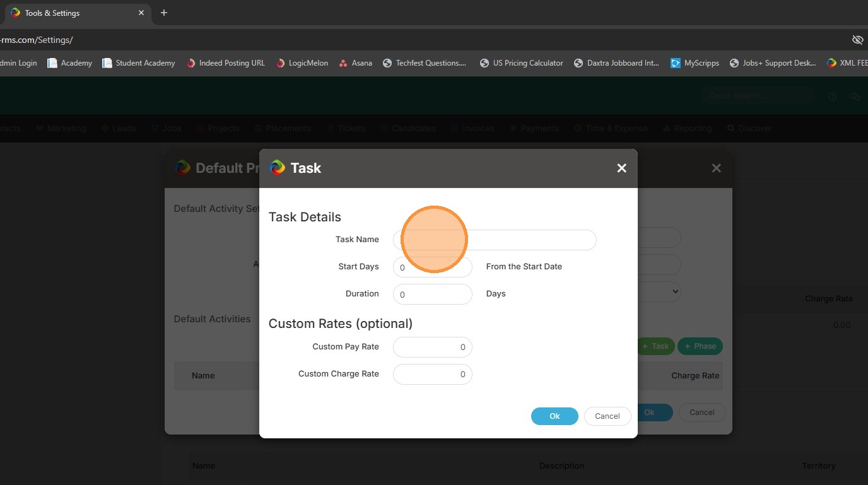Click the Start Days field
This screenshot has height=485, width=868.
(433, 267)
